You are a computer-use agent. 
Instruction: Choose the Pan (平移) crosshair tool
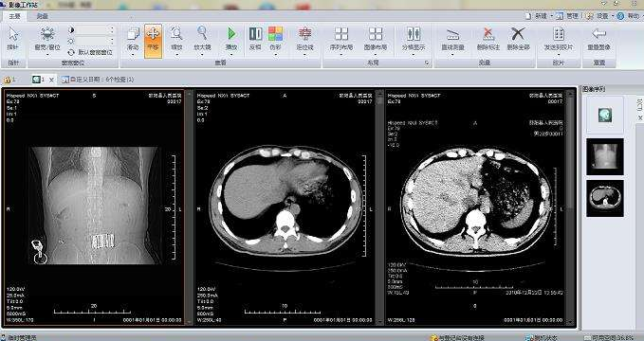point(153,40)
